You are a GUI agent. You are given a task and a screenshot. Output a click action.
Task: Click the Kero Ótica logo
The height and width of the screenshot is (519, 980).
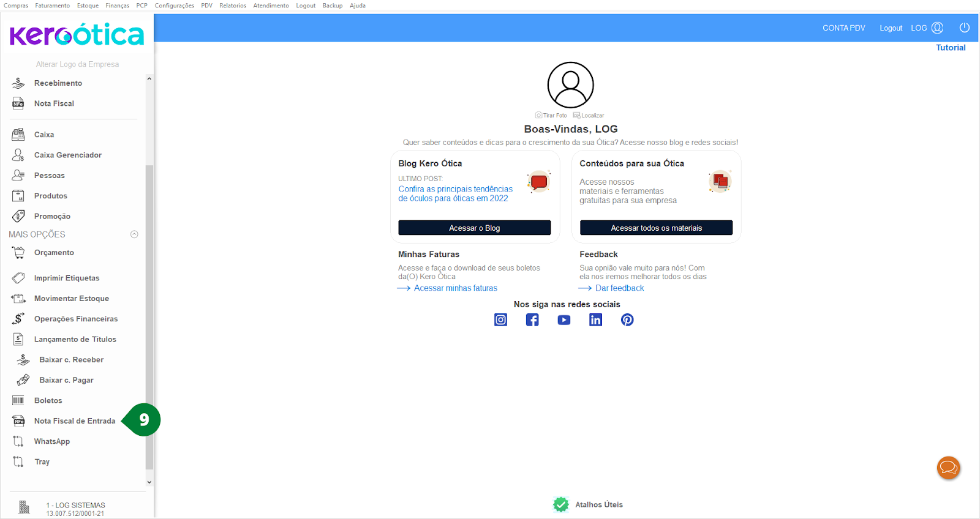77,35
